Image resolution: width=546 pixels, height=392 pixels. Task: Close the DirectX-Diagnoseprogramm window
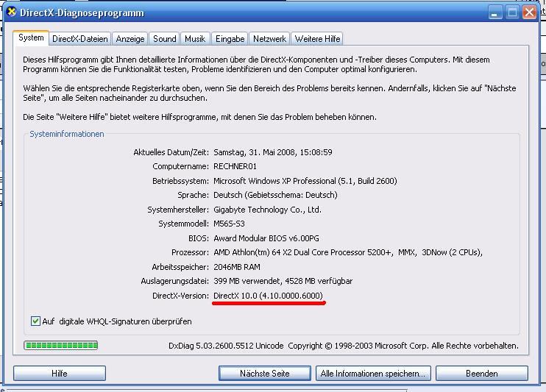tap(529, 13)
